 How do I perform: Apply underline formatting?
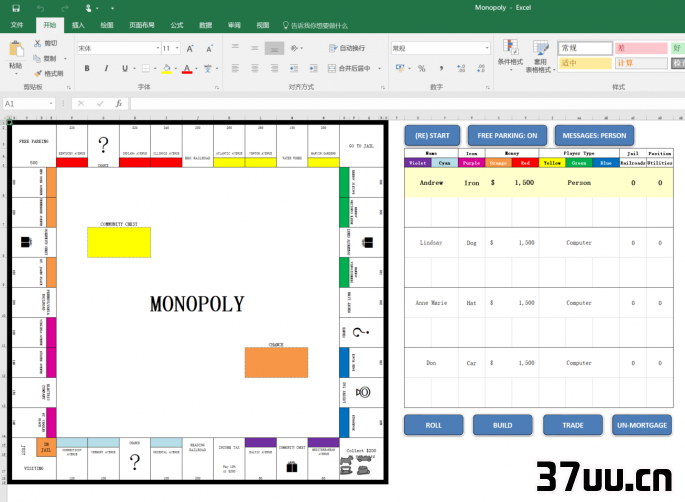125,68
